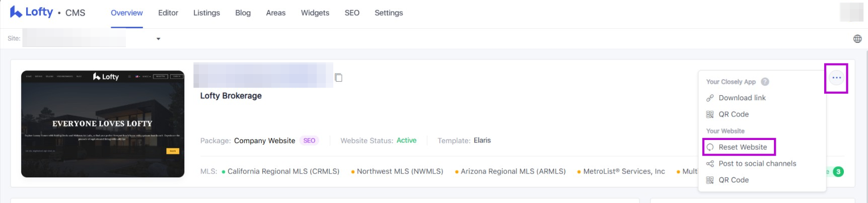Expand the Site selector dropdown arrow
868x203 pixels.
[x=158, y=39]
